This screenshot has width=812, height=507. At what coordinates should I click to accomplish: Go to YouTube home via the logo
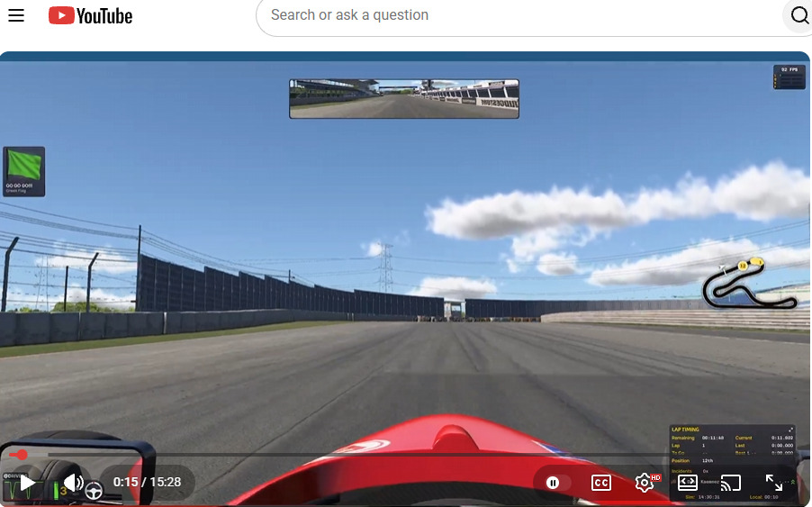coord(91,15)
